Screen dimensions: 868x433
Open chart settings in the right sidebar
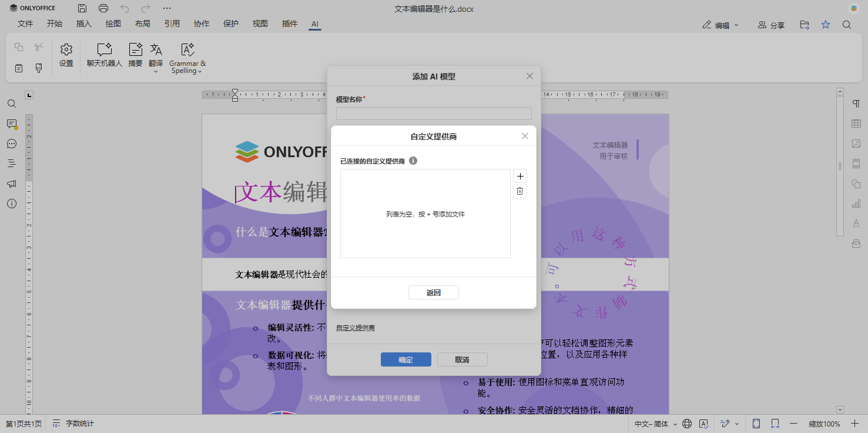click(x=856, y=204)
